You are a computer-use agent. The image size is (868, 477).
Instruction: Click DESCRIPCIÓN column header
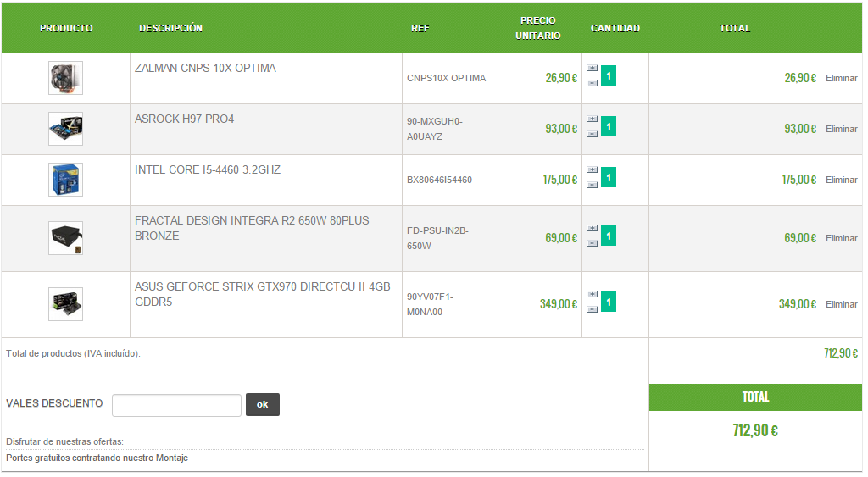170,28
